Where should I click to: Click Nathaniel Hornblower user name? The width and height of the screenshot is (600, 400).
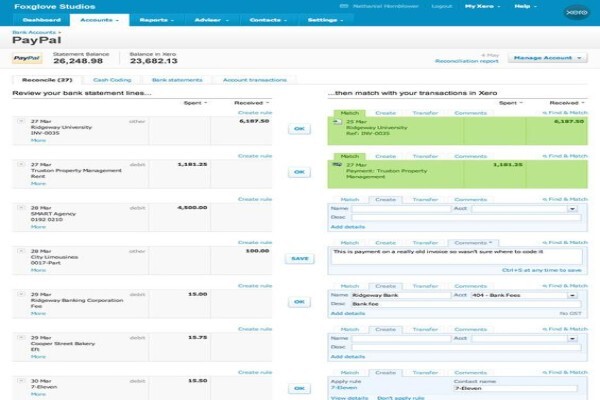tap(386, 6)
